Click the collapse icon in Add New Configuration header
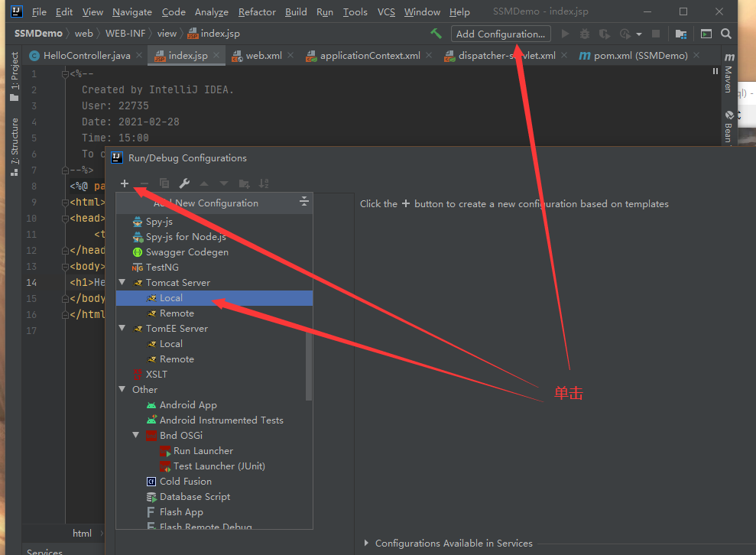The width and height of the screenshot is (756, 555). click(303, 202)
